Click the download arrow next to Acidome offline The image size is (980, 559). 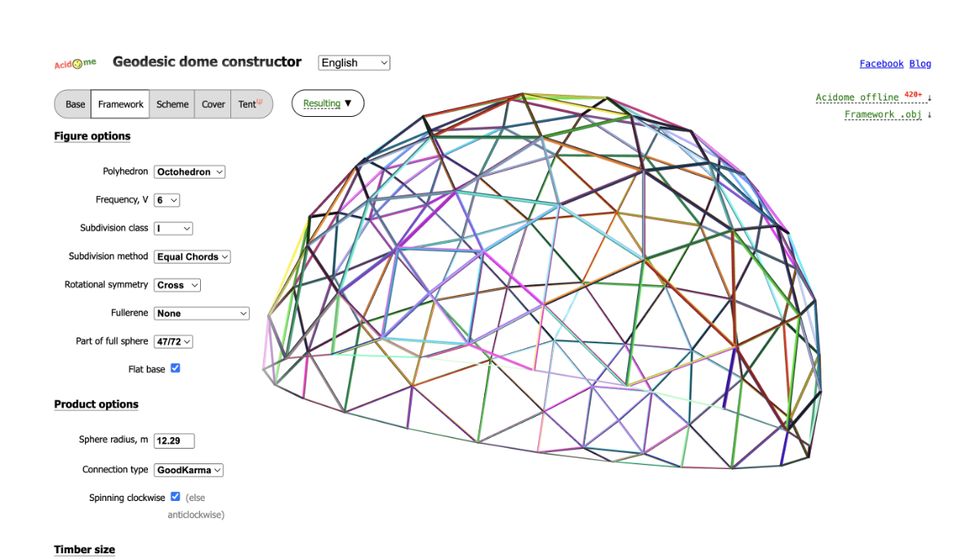point(929,98)
